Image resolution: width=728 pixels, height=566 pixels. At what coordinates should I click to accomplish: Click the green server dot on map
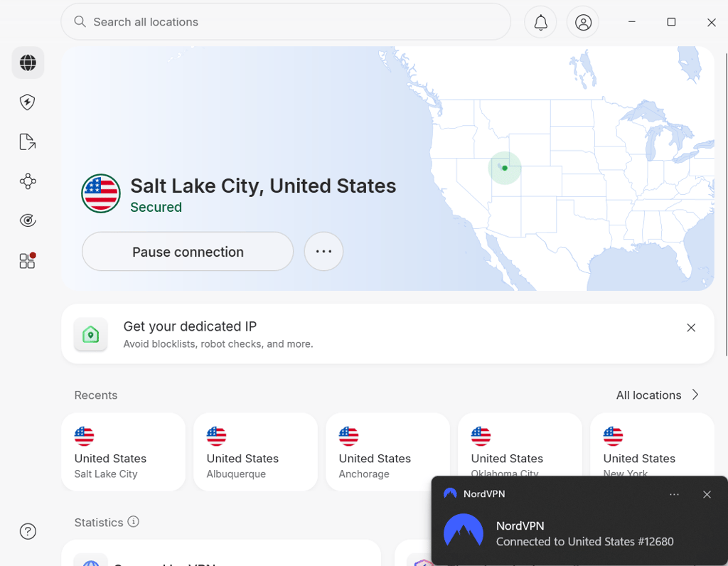pyautogui.click(x=505, y=168)
